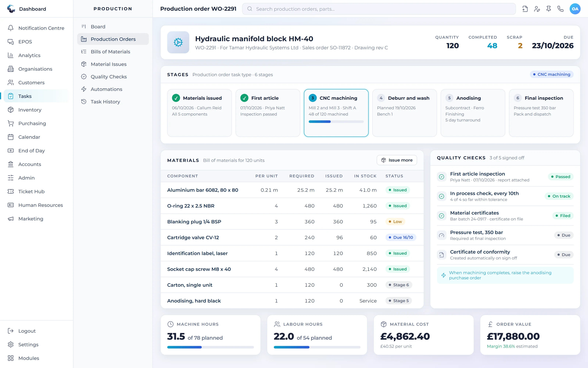The image size is (588, 368).
Task: Click the user edit icon in header
Action: [x=537, y=9]
